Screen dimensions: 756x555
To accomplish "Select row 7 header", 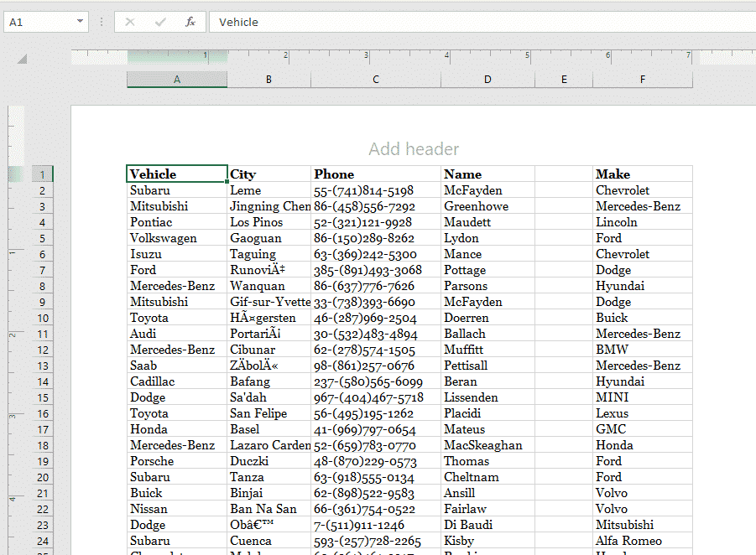I will (x=43, y=270).
